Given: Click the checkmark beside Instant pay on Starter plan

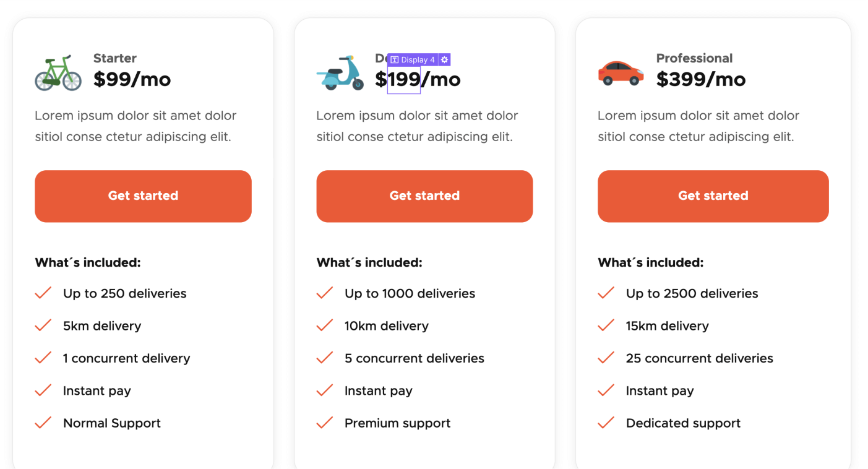Looking at the screenshot, I should coord(43,390).
